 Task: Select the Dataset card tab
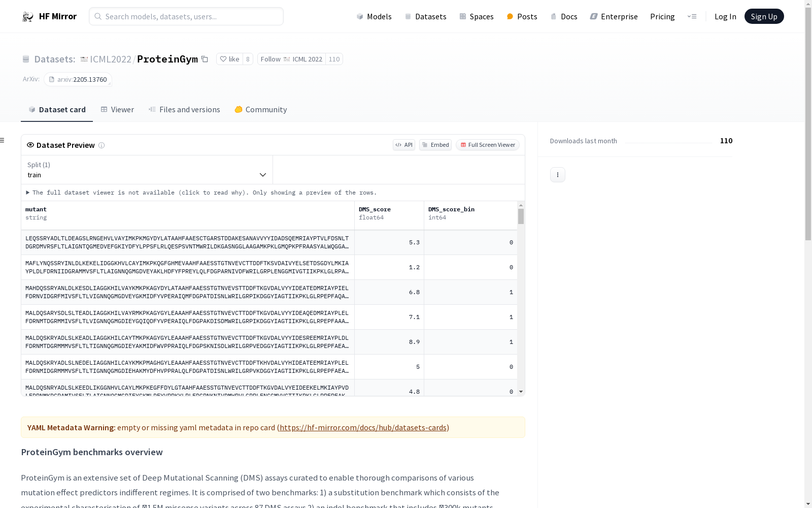click(57, 110)
